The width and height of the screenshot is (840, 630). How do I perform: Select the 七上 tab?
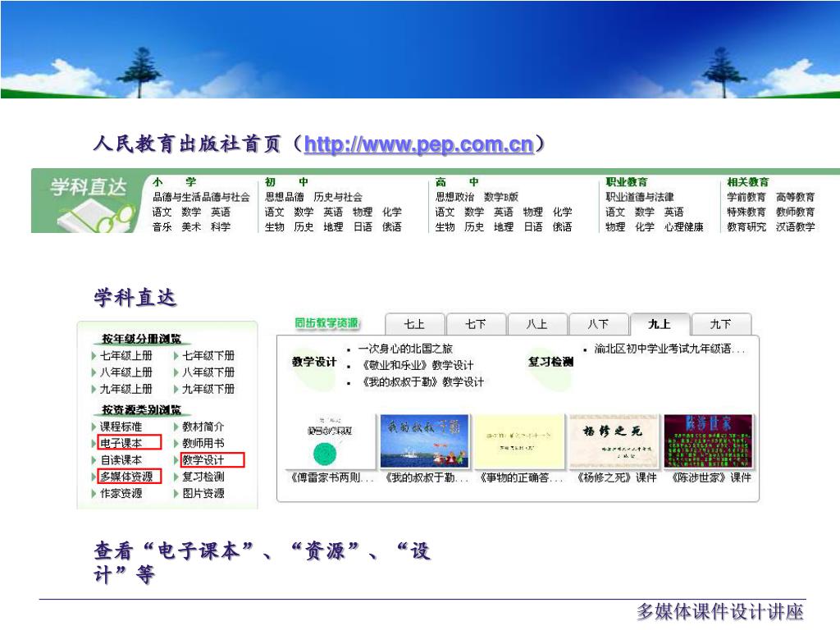(414, 324)
